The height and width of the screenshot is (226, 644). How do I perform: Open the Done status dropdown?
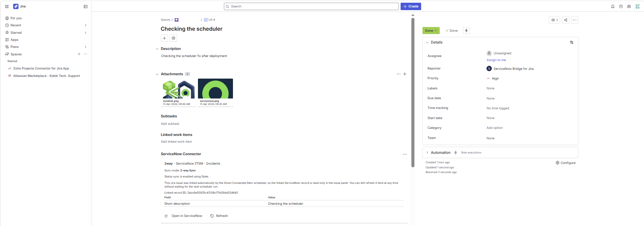(x=431, y=30)
